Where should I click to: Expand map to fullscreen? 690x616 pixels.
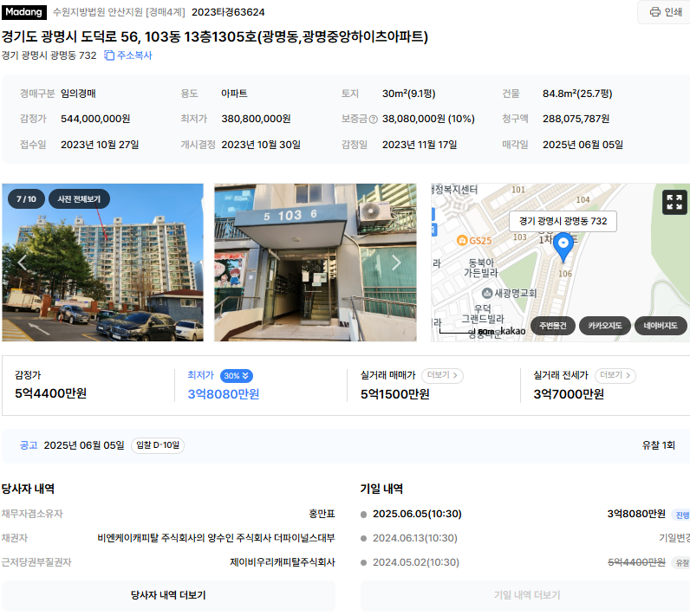tap(674, 202)
